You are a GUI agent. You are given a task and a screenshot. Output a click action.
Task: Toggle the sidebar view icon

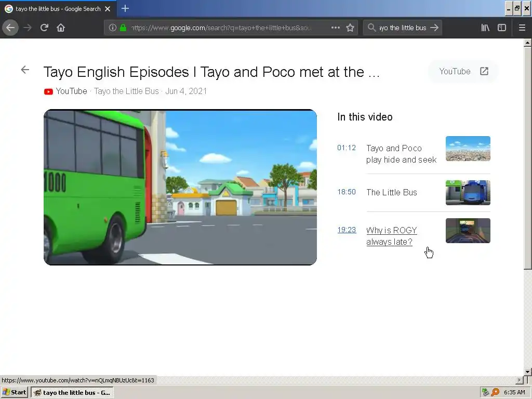[x=501, y=28]
